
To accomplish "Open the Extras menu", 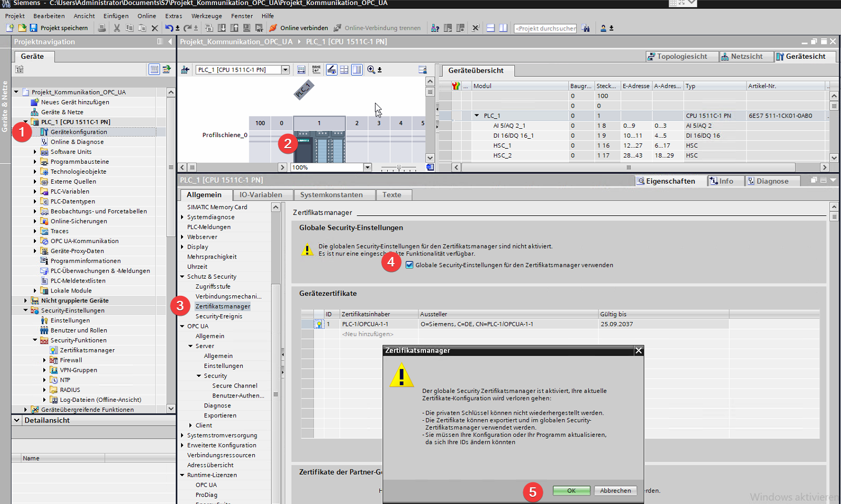I will pyautogui.click(x=174, y=16).
